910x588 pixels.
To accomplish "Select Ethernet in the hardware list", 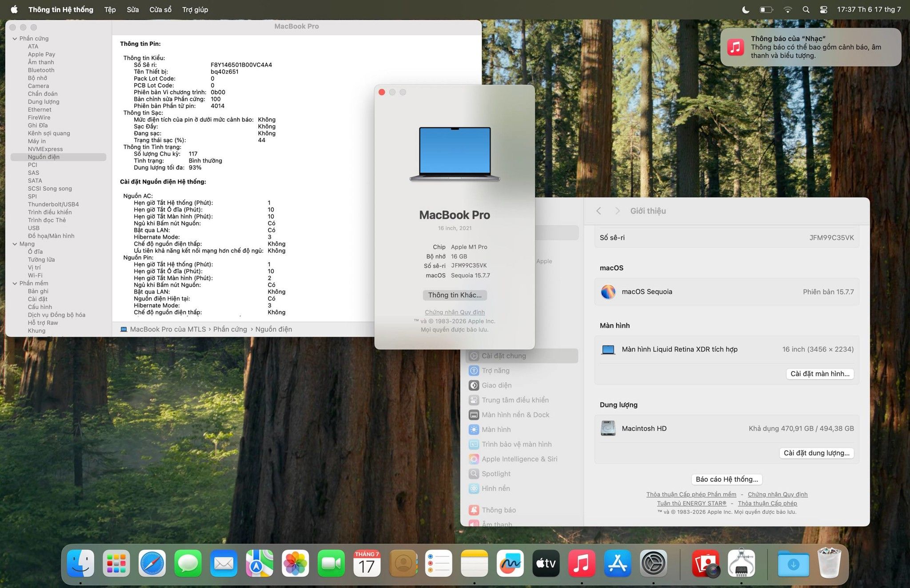I will (x=40, y=109).
